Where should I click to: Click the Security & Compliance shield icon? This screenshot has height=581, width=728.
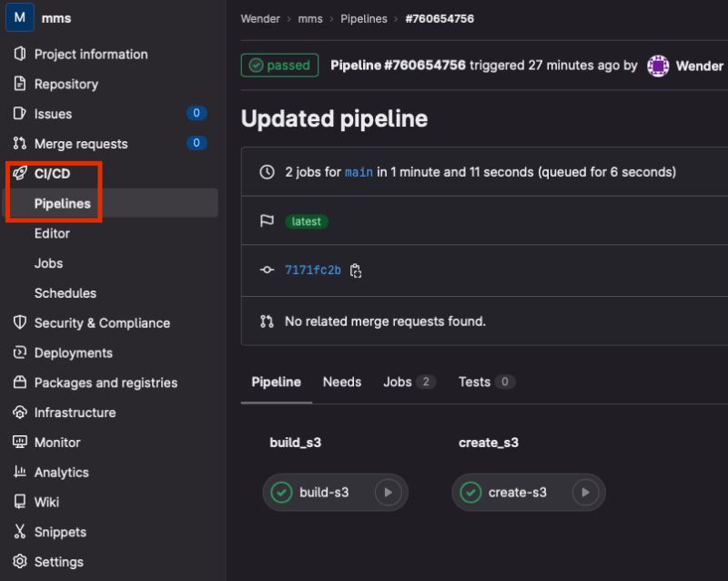point(20,323)
